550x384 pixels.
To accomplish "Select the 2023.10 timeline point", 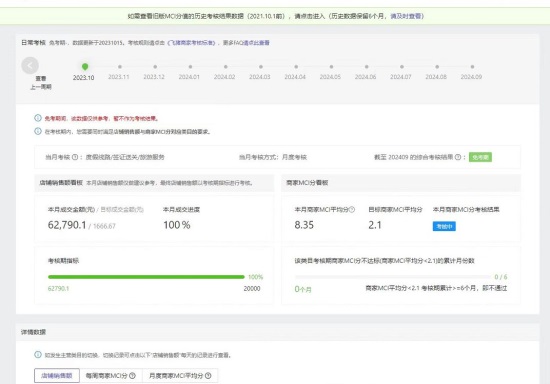I will coord(85,66).
